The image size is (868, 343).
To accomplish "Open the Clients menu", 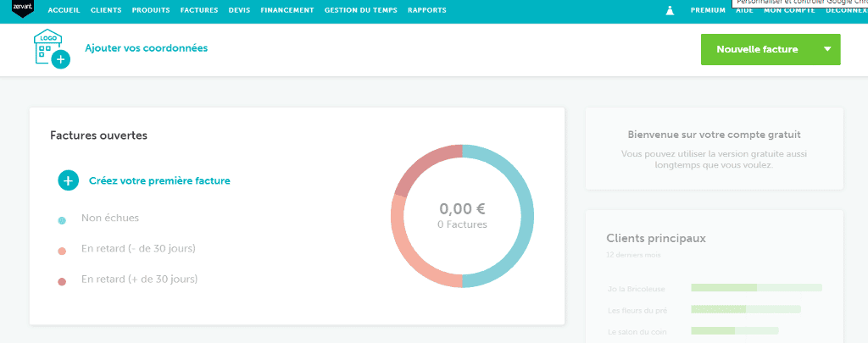I will click(106, 10).
